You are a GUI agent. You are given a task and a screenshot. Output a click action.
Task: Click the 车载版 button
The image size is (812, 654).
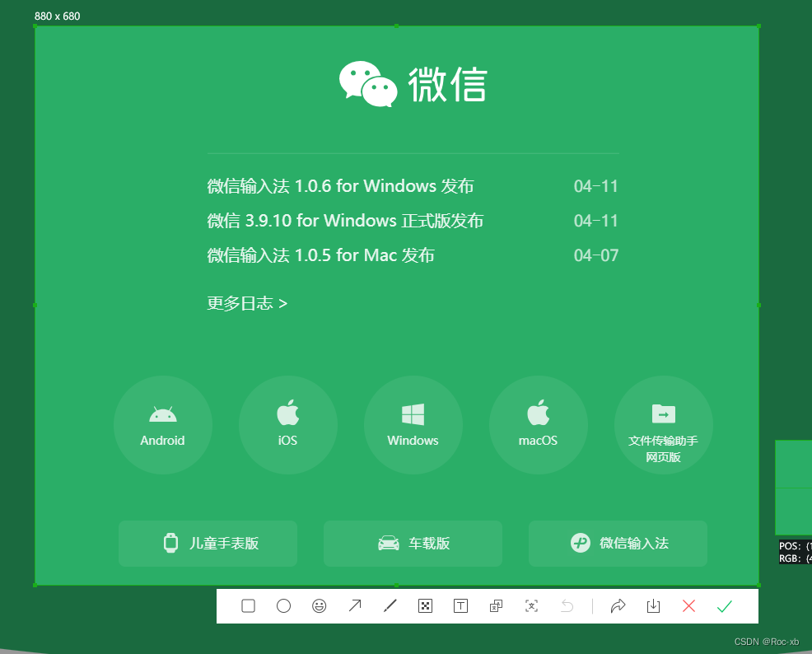(413, 543)
